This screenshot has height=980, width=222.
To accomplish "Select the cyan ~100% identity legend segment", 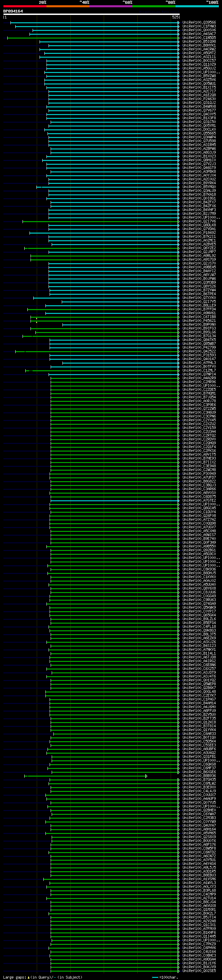I will tap(197, 6).
